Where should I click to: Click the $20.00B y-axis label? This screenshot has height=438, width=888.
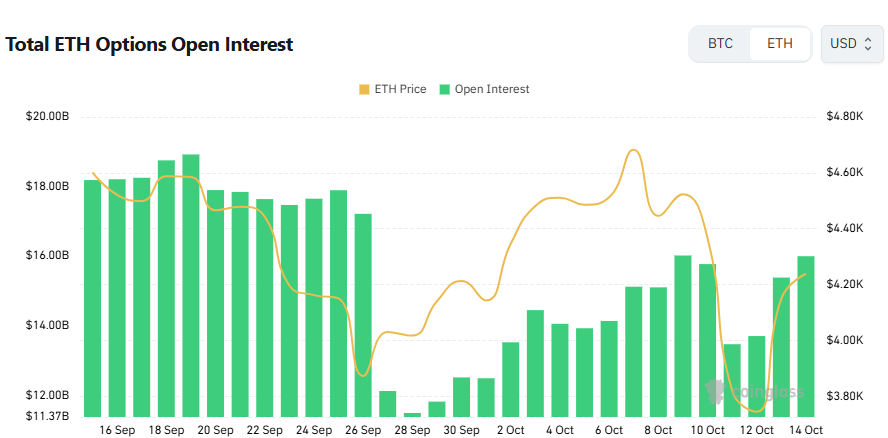[47, 117]
